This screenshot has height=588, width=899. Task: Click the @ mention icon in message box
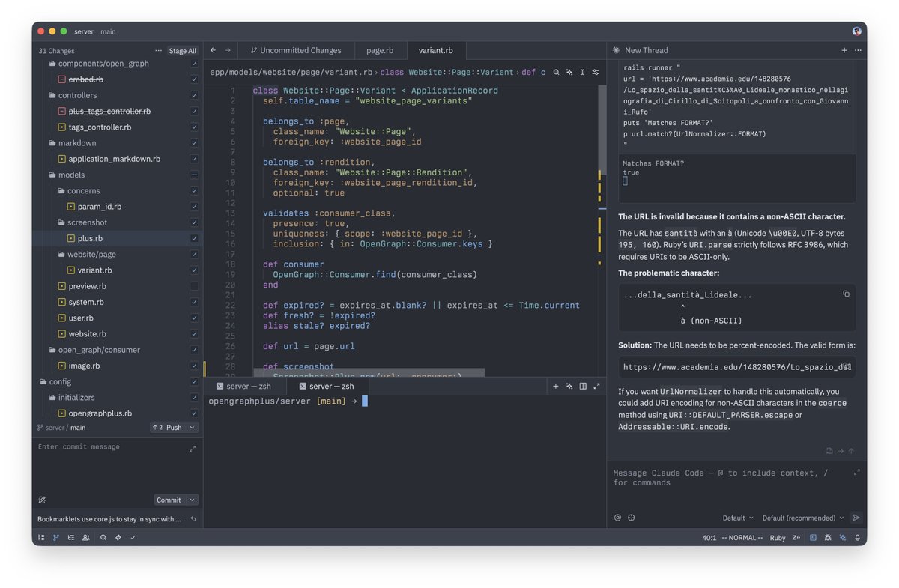point(617,518)
